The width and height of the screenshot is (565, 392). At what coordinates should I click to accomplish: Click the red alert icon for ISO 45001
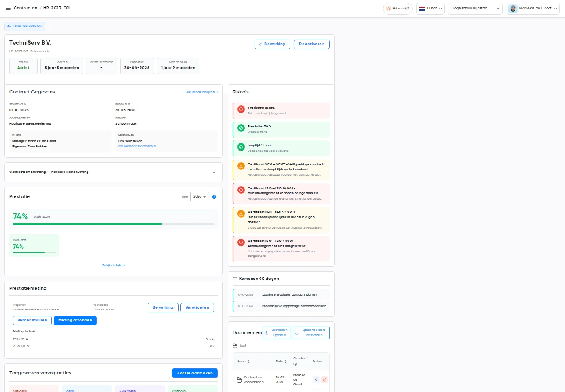tap(241, 243)
